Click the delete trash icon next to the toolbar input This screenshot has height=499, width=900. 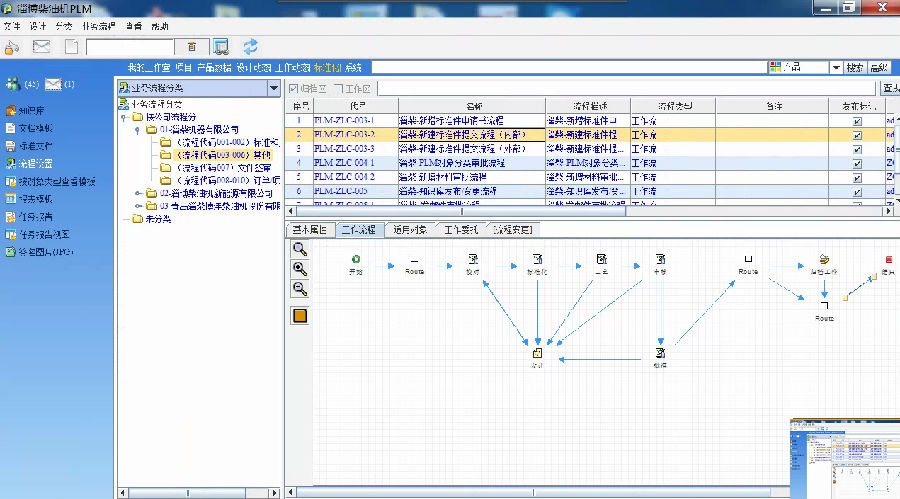point(192,46)
